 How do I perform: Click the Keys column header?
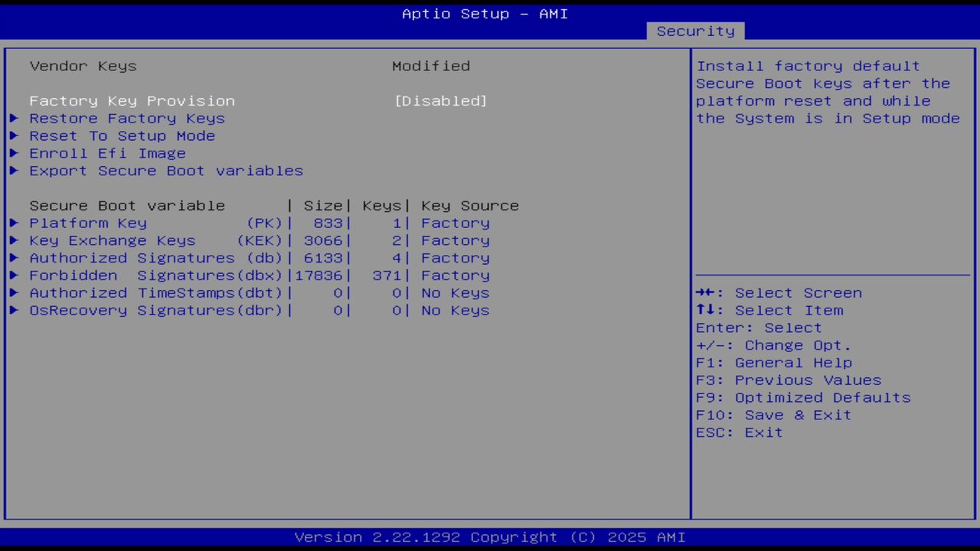382,206
